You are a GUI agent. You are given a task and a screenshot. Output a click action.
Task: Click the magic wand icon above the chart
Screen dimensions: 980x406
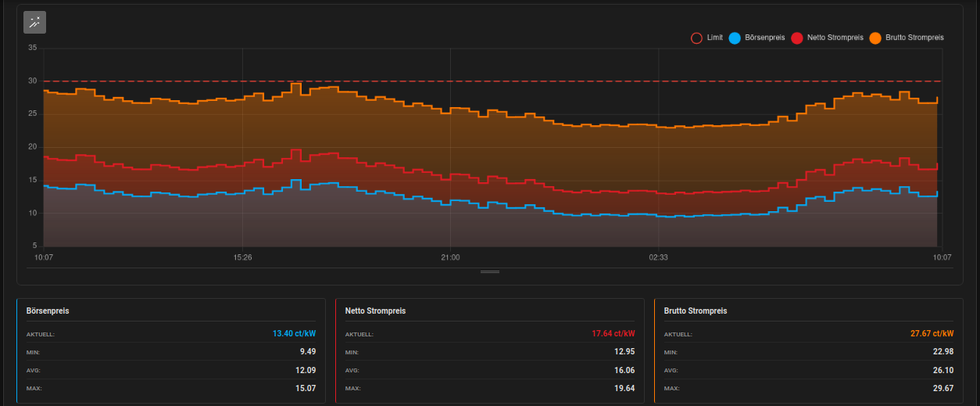[34, 23]
